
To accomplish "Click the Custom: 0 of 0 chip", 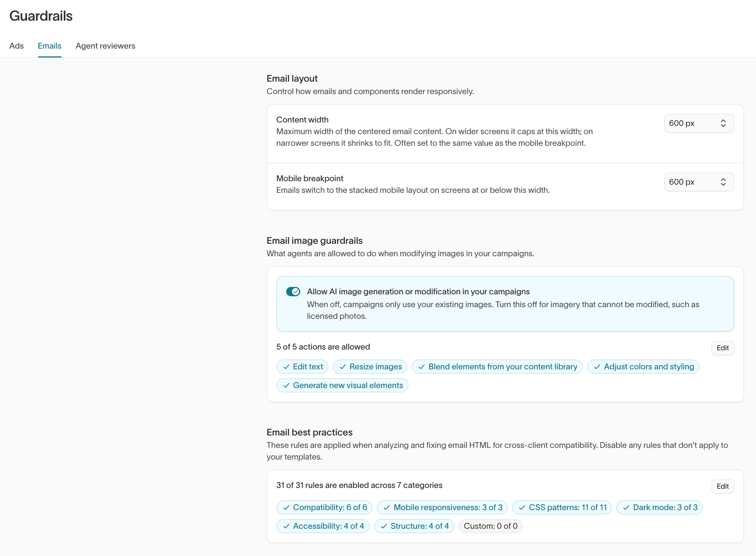I will pos(491,526).
